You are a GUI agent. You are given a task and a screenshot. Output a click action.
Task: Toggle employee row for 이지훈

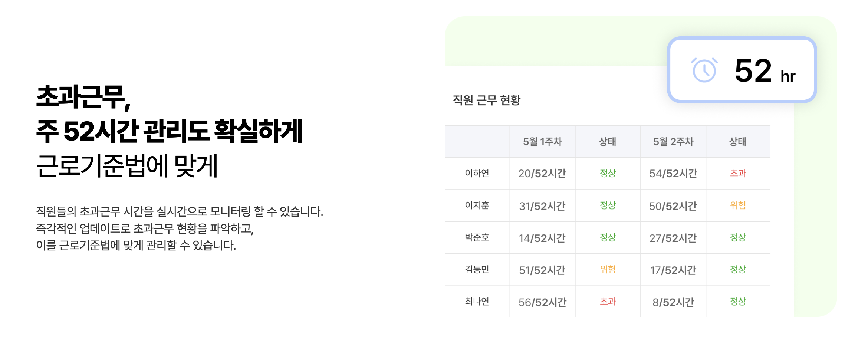[x=477, y=205]
